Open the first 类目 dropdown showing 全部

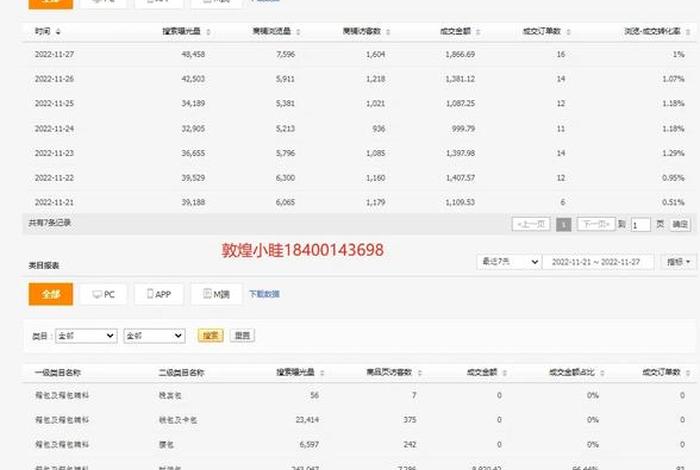click(x=86, y=336)
